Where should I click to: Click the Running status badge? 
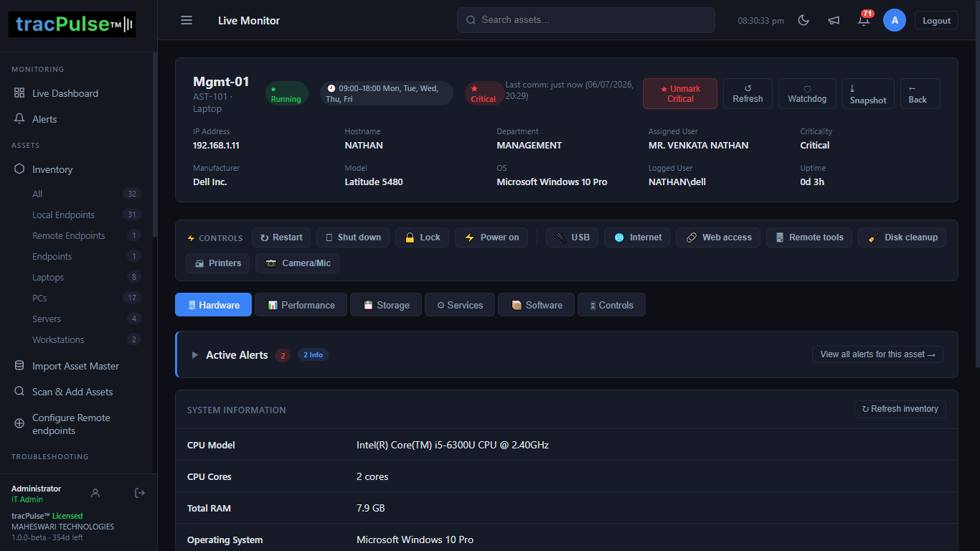point(286,94)
